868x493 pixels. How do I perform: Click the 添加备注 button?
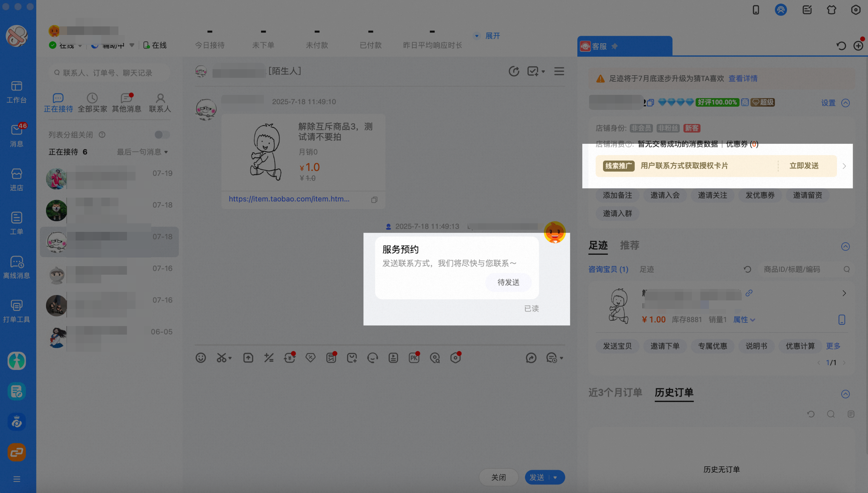617,195
